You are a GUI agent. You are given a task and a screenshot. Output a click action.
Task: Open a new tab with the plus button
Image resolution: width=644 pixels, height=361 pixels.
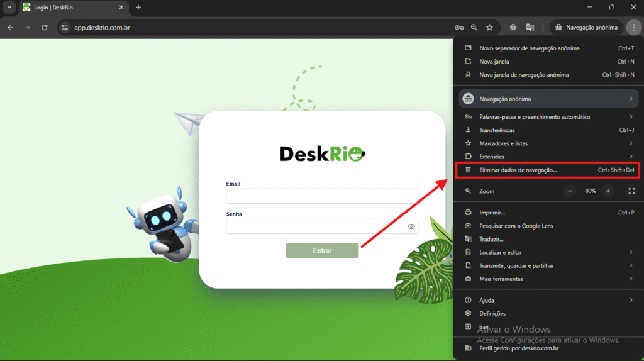(x=138, y=8)
